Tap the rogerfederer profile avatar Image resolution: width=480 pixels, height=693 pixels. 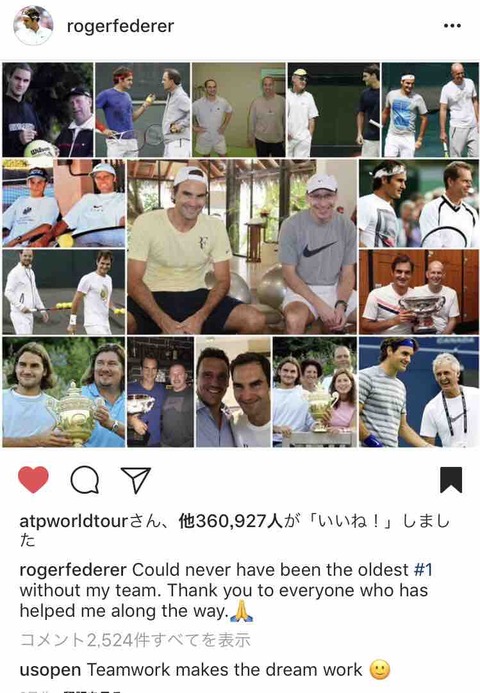point(33,26)
